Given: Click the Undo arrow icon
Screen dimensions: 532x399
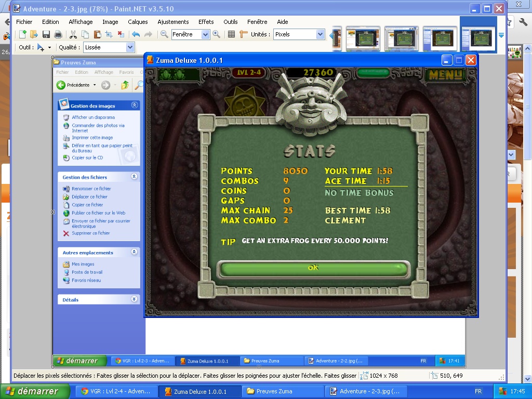Looking at the screenshot, I should pos(136,34).
